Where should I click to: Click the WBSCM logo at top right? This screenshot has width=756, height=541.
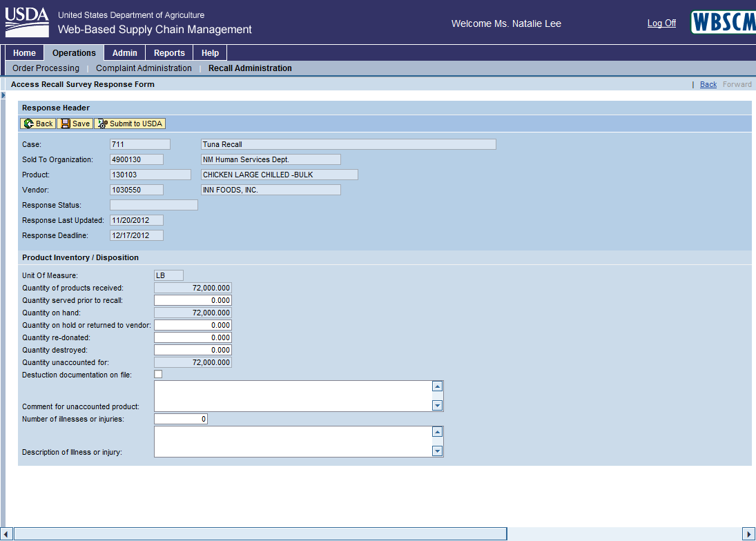point(723,23)
